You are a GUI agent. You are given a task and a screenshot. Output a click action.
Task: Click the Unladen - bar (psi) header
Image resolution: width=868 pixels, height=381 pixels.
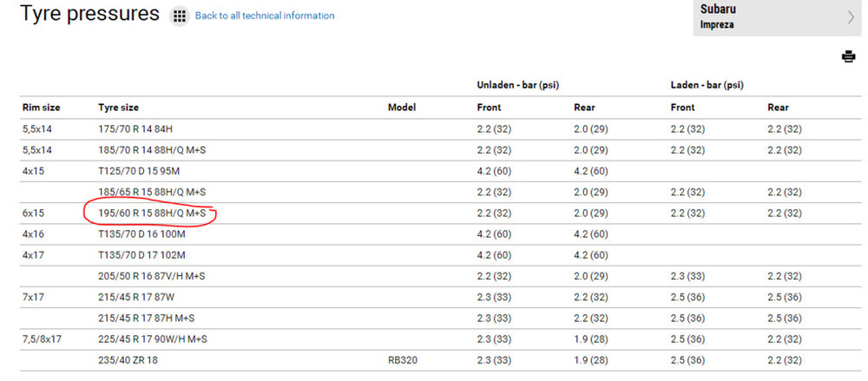(517, 85)
